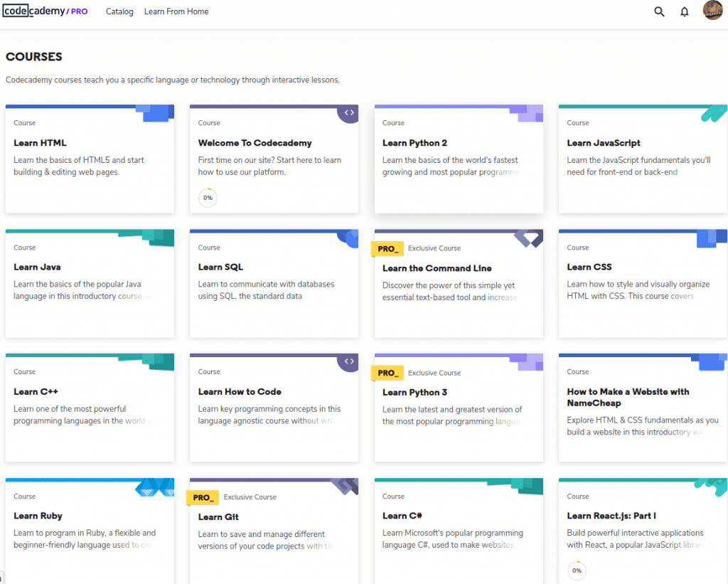The width and height of the screenshot is (728, 584).
Task: Open the Learn CSS course
Action: point(643,283)
